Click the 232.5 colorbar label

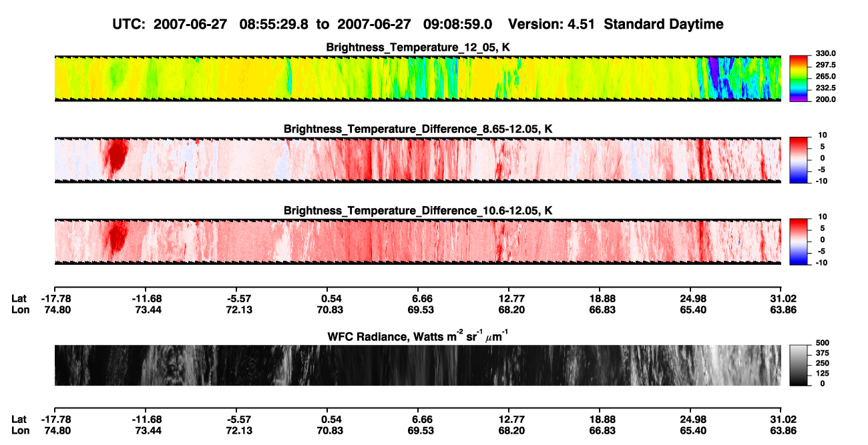825,88
